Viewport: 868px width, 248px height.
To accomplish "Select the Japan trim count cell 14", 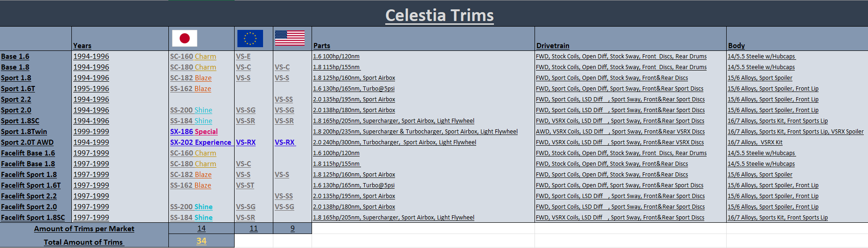I will pyautogui.click(x=201, y=228).
